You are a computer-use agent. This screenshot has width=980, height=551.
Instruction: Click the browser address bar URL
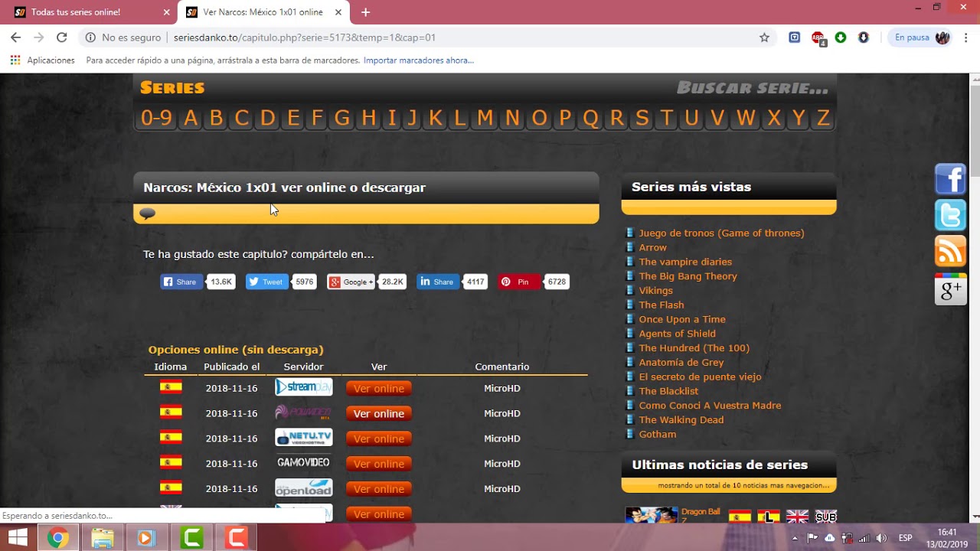point(305,37)
